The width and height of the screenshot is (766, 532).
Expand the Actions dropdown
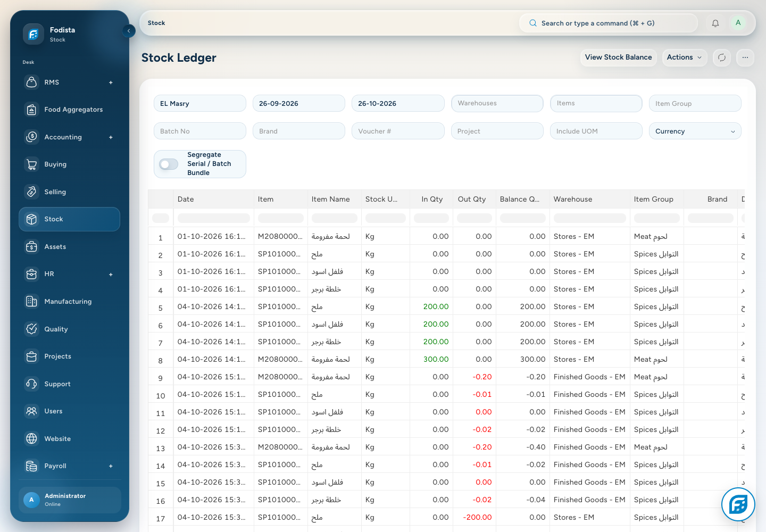tap(684, 57)
